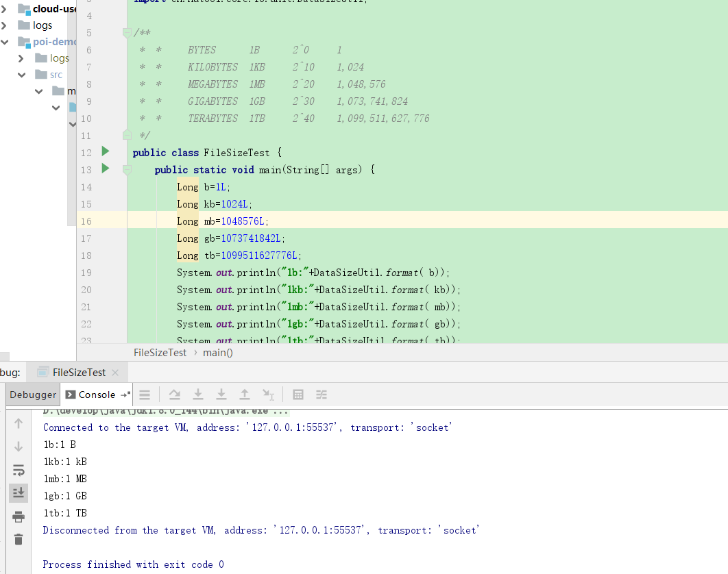Click the Step Over debug icon
728x574 pixels.
pos(175,395)
